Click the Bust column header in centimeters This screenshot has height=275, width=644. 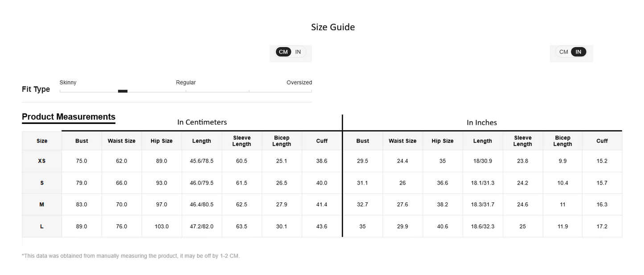coord(82,141)
